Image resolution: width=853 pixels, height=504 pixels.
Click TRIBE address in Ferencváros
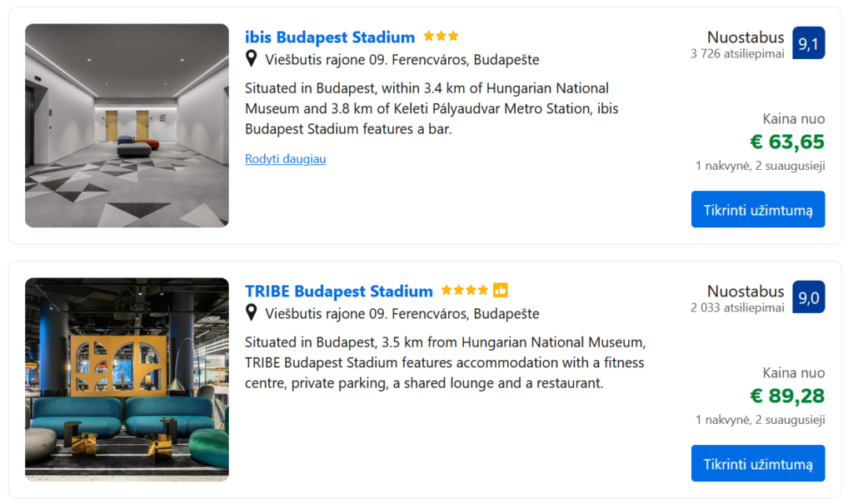pyautogui.click(x=402, y=314)
